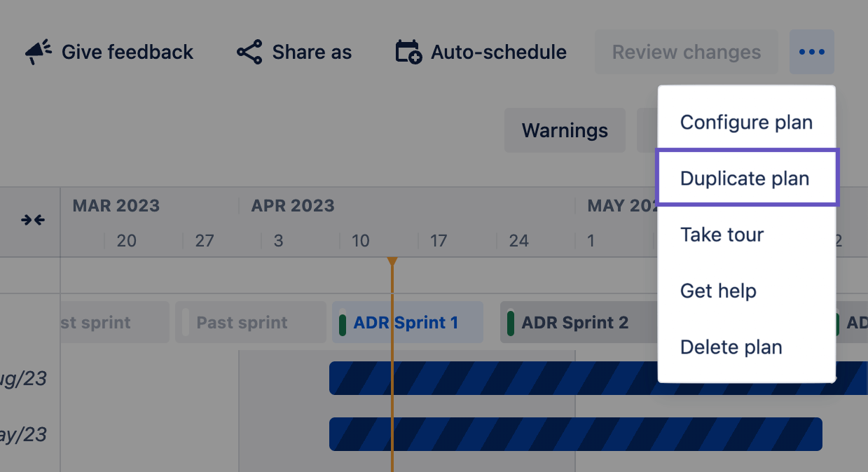868x472 pixels.
Task: Select Delete plan menu entry
Action: (x=731, y=346)
